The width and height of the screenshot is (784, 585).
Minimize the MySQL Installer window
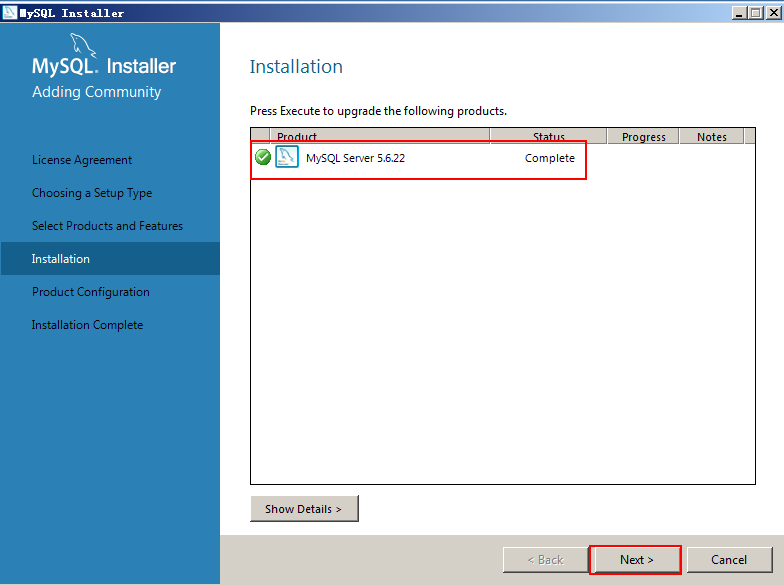(x=740, y=13)
